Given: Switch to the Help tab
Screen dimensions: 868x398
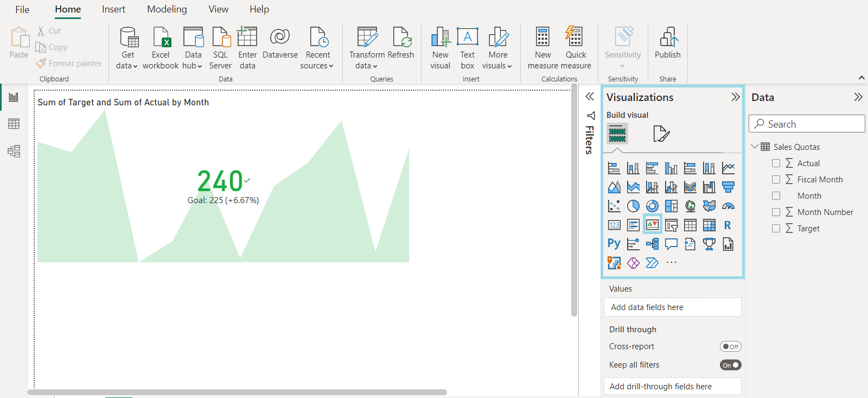Looking at the screenshot, I should coord(259,9).
